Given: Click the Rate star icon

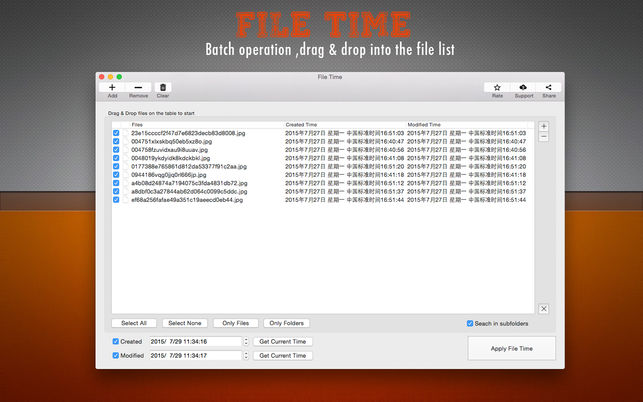Looking at the screenshot, I should pos(497,87).
